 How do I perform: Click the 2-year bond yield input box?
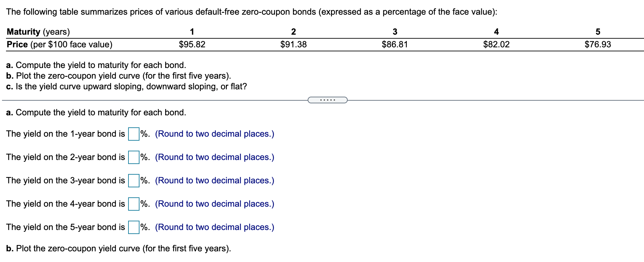(x=134, y=157)
